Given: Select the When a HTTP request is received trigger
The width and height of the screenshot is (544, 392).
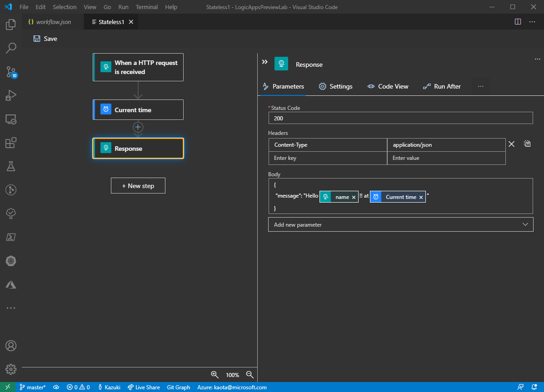Looking at the screenshot, I should point(138,67).
